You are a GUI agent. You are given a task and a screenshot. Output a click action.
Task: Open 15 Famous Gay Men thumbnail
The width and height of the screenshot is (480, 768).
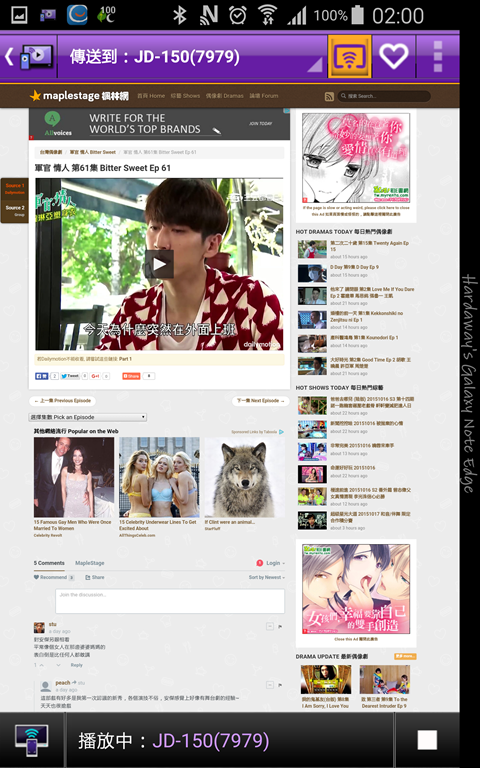pyautogui.click(x=74, y=477)
